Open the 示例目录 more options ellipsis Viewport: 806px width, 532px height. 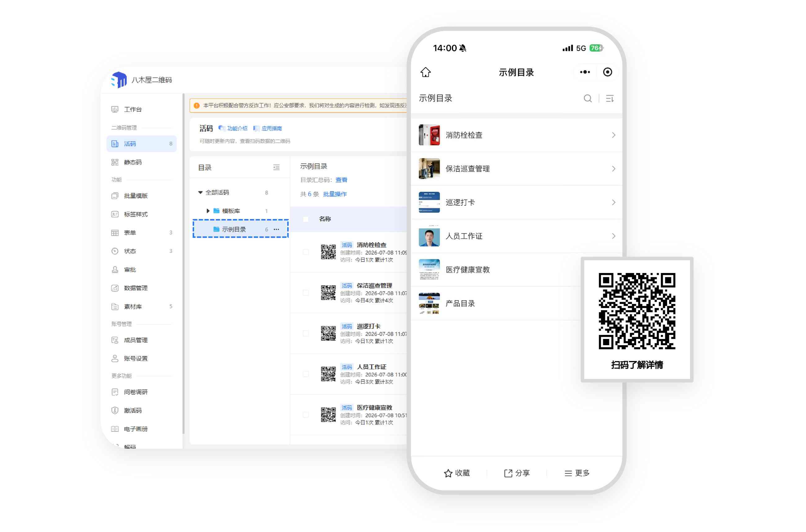click(x=276, y=229)
